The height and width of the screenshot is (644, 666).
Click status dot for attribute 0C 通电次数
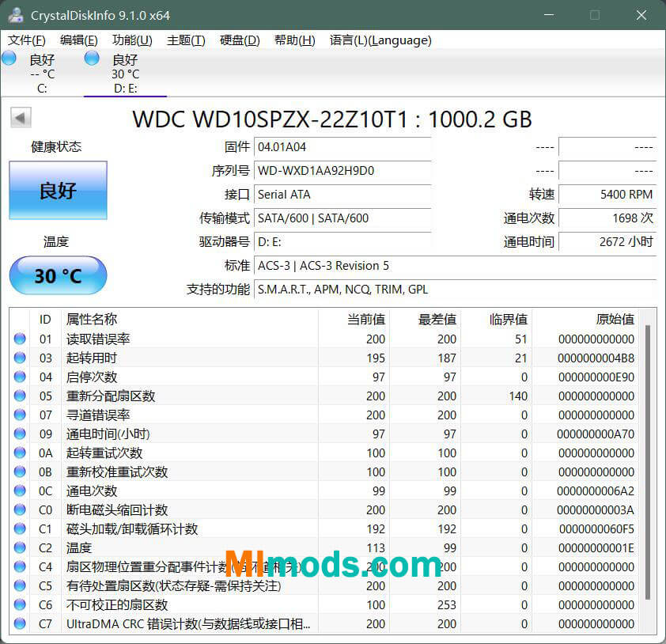tap(20, 491)
